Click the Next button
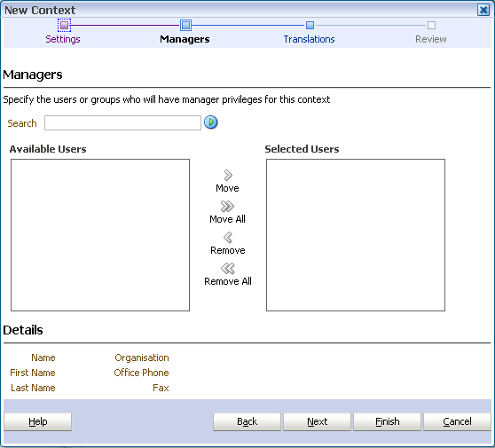This screenshot has width=495, height=448. click(317, 421)
